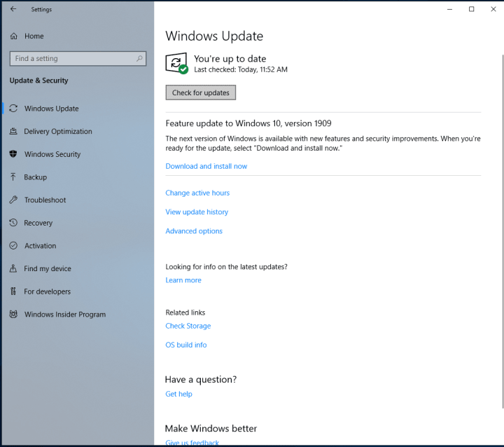Focus the Find a setting search box

pos(78,59)
